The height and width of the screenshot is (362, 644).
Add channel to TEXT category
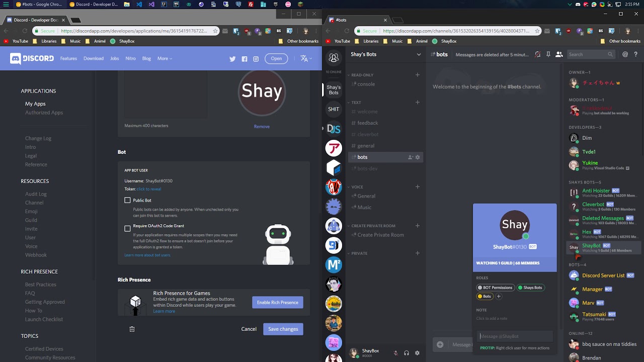pos(418,103)
